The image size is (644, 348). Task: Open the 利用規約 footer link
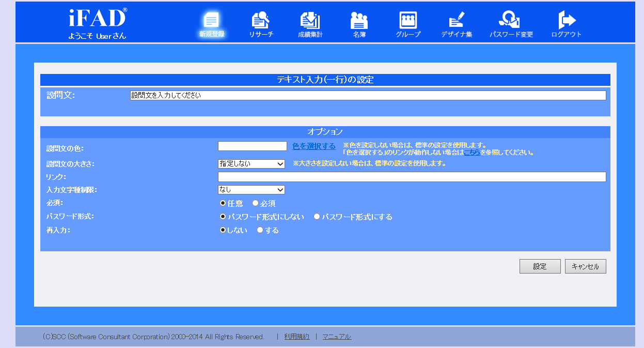[297, 337]
